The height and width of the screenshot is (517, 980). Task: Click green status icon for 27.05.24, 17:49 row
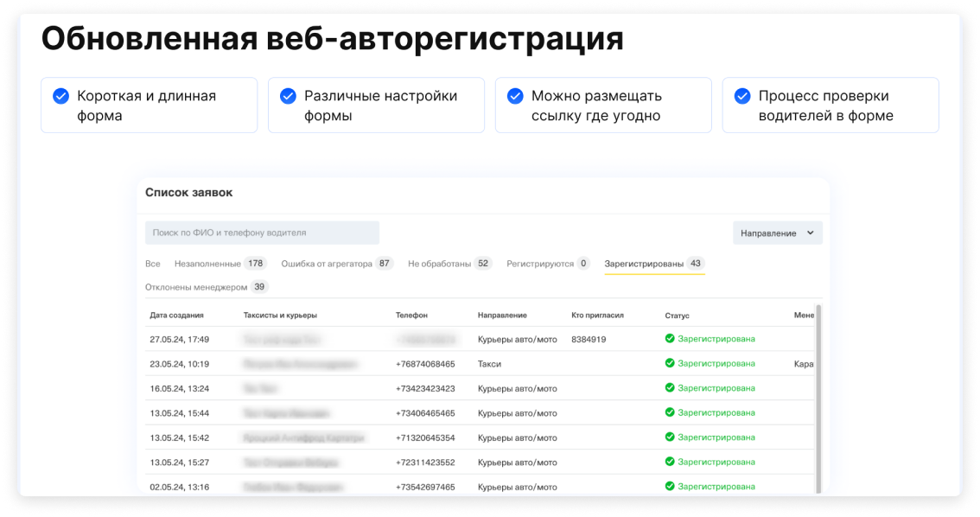pos(670,339)
